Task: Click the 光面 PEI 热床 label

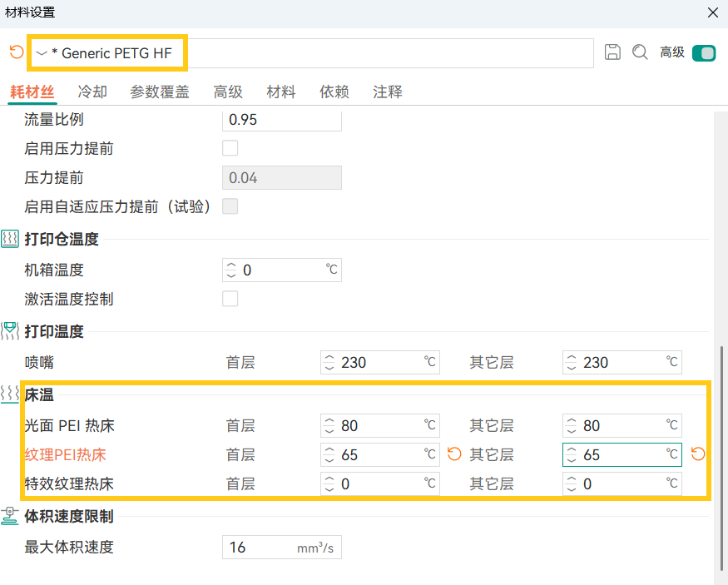Action: (69, 425)
